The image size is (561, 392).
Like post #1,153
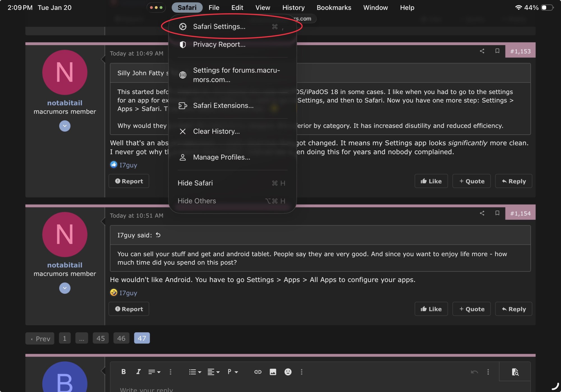[x=431, y=181]
